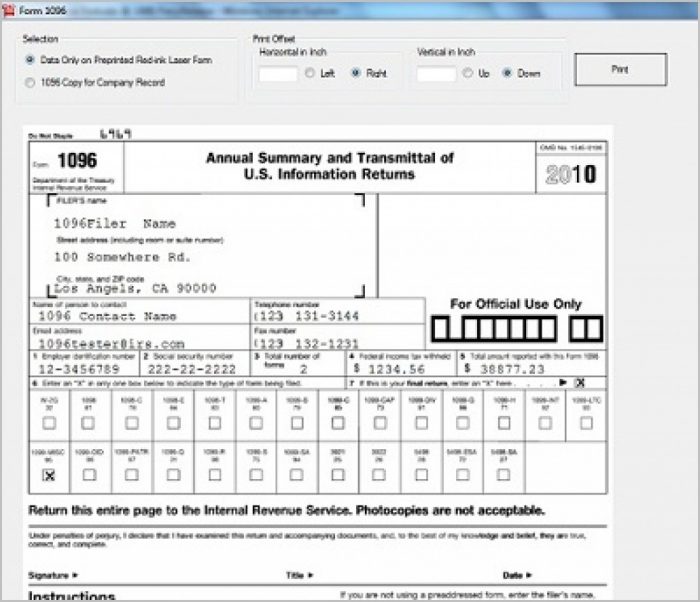This screenshot has width=700, height=602.
Task: Click the form year '2010'
Action: pyautogui.click(x=571, y=174)
